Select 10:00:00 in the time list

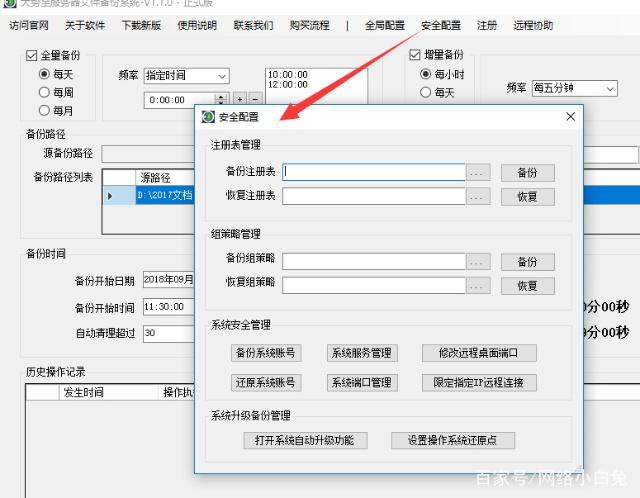point(288,74)
